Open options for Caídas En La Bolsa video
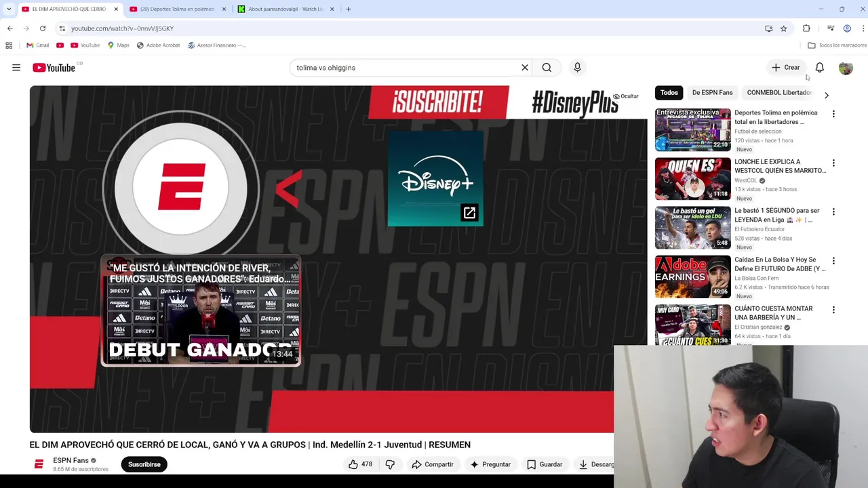 click(x=833, y=261)
